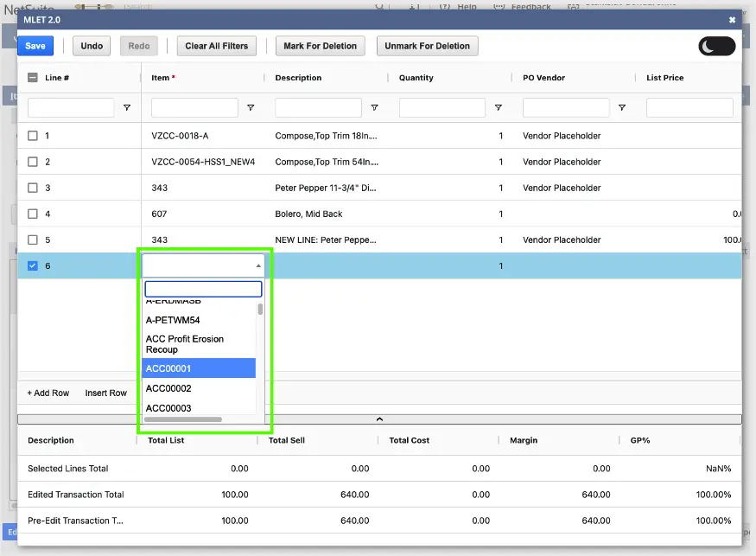
Task: Click Insert Row
Action: click(106, 393)
